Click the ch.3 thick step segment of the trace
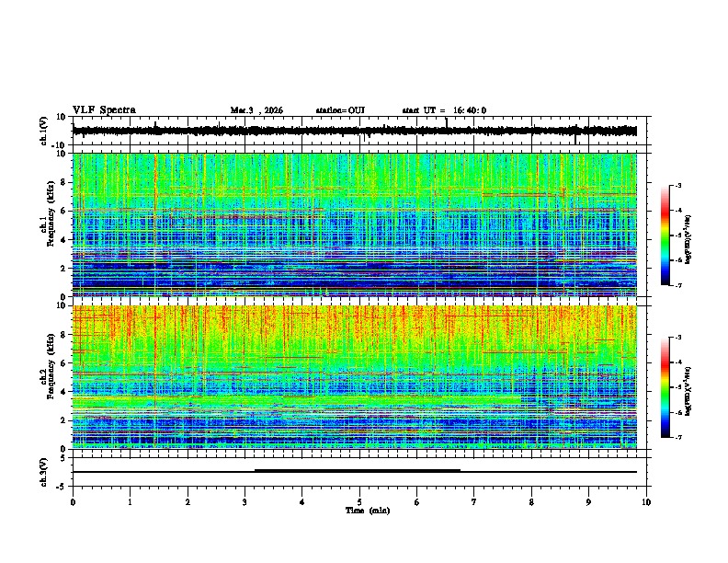 click(x=358, y=471)
